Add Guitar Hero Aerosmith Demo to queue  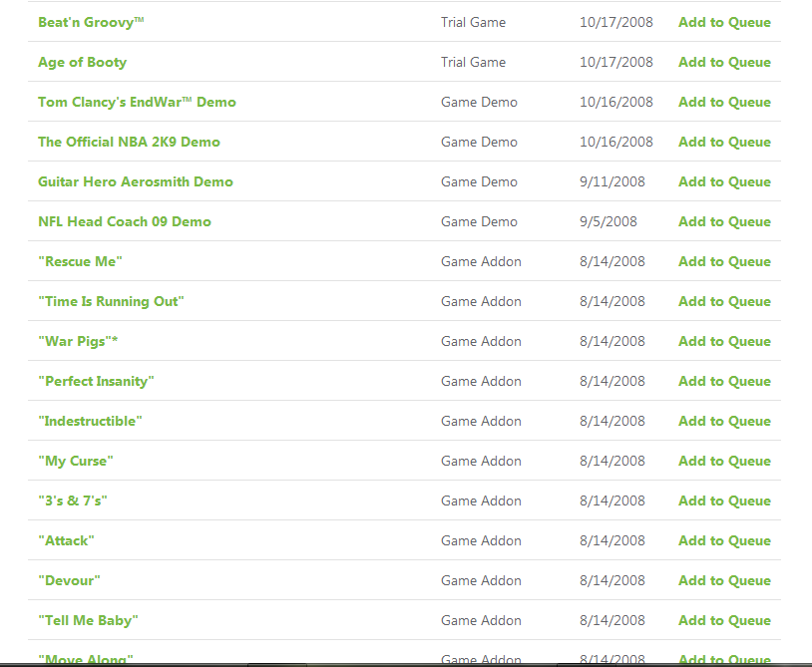(724, 181)
